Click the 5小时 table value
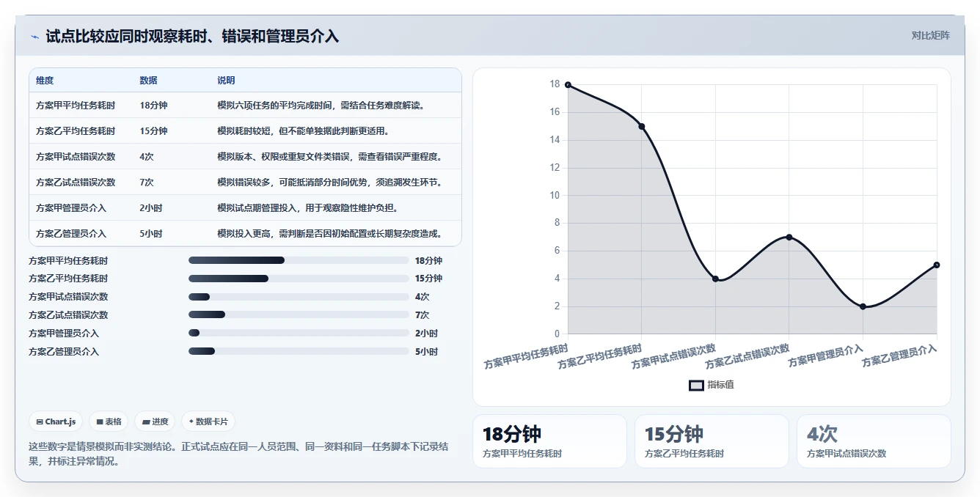The height and width of the screenshot is (497, 980). 151,234
